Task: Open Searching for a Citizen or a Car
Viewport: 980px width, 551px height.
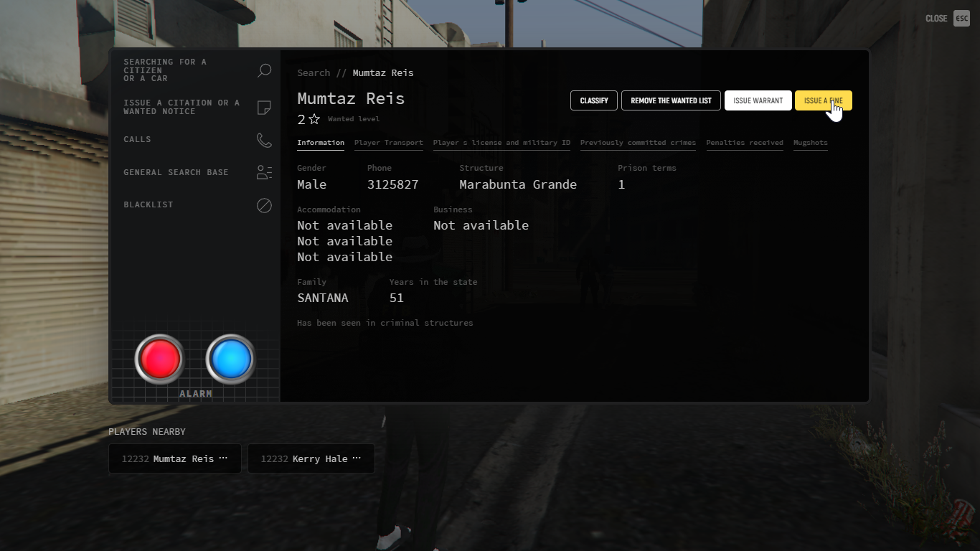Action: click(x=197, y=70)
